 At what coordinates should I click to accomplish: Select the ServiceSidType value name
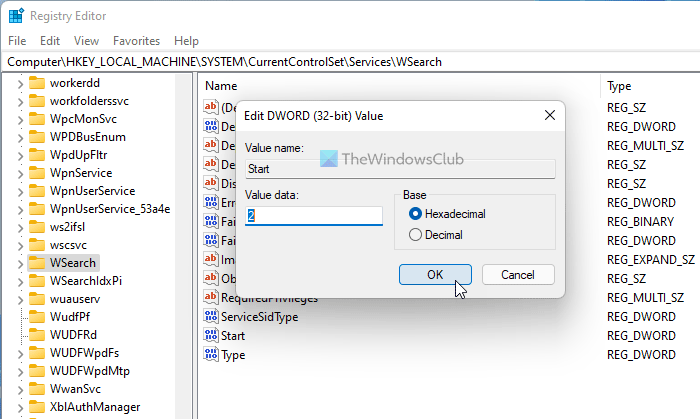(259, 317)
